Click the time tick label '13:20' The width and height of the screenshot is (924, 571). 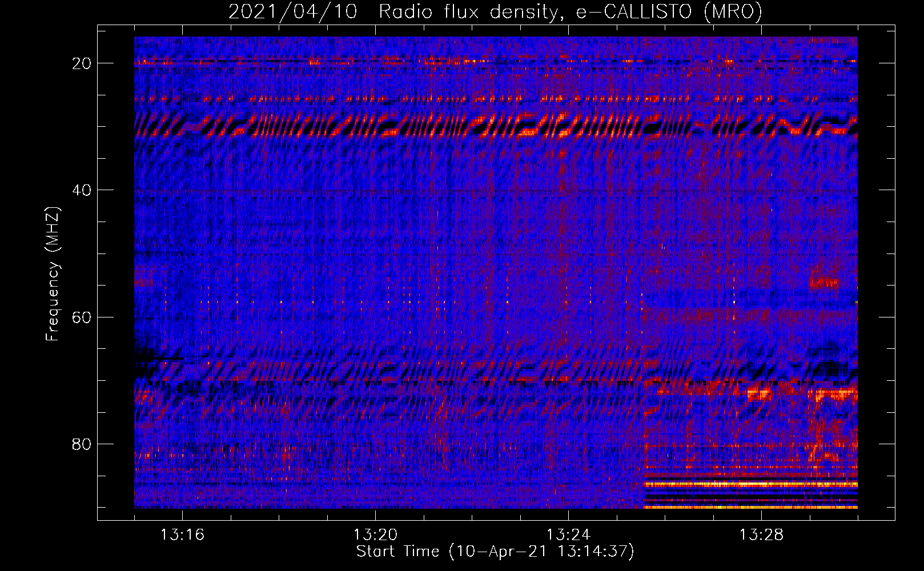tap(375, 535)
